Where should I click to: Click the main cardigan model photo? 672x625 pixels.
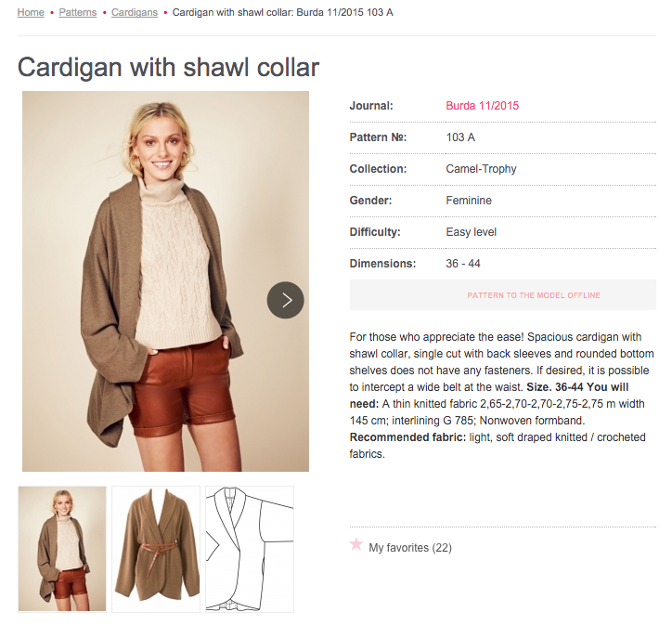coord(165,281)
